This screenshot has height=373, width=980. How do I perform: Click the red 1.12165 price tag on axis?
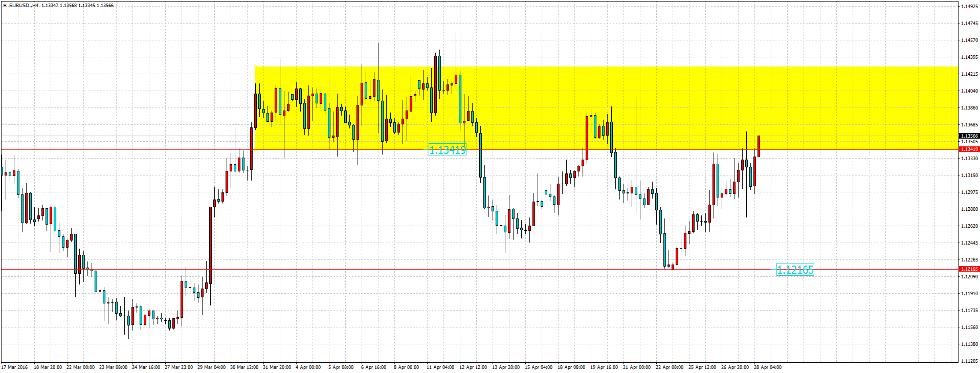point(969,269)
